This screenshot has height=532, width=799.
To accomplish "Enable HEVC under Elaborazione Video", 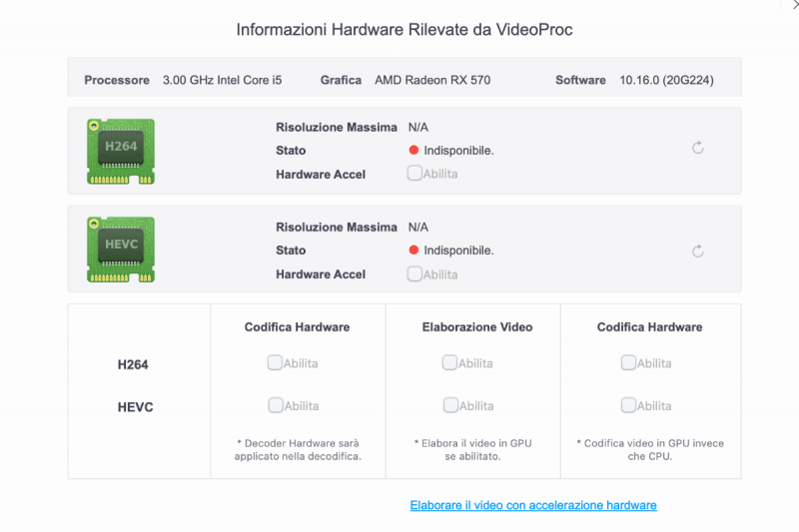I will pos(450,405).
